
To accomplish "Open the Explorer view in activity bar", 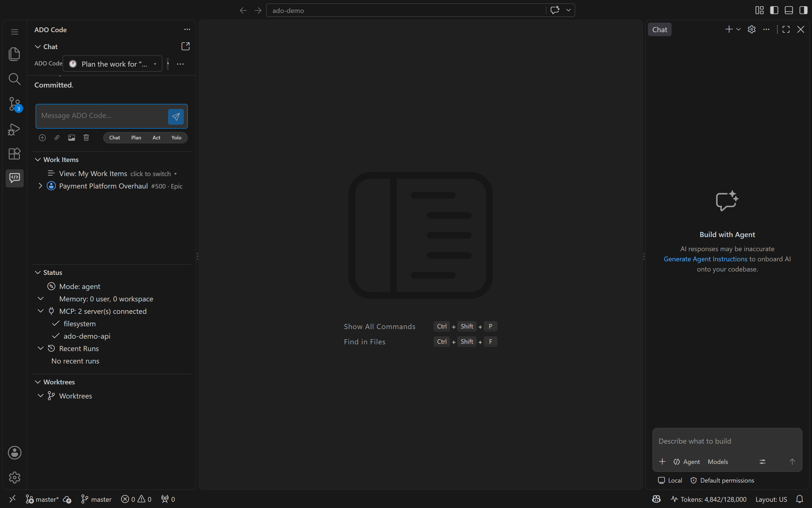I will 14,54.
